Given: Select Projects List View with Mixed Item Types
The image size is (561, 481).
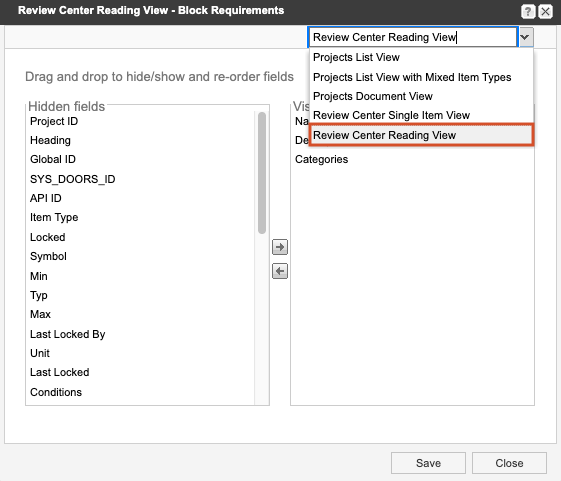Looking at the screenshot, I should pos(421,77).
